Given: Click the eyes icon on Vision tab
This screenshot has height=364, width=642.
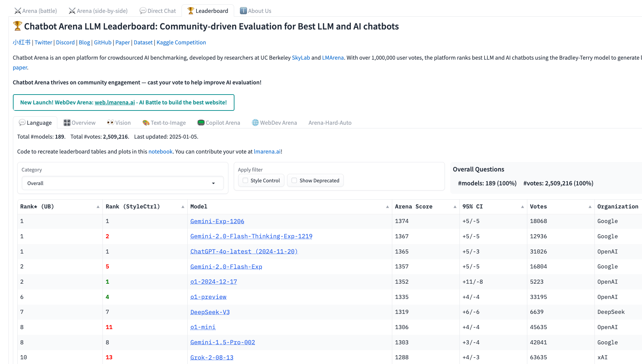Looking at the screenshot, I should 110,123.
